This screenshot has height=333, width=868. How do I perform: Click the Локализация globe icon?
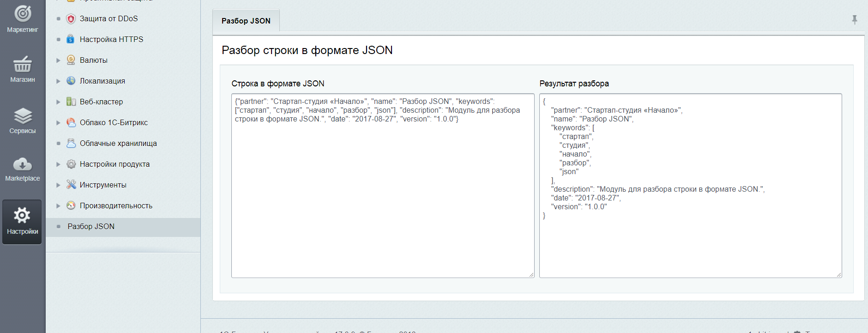point(71,81)
